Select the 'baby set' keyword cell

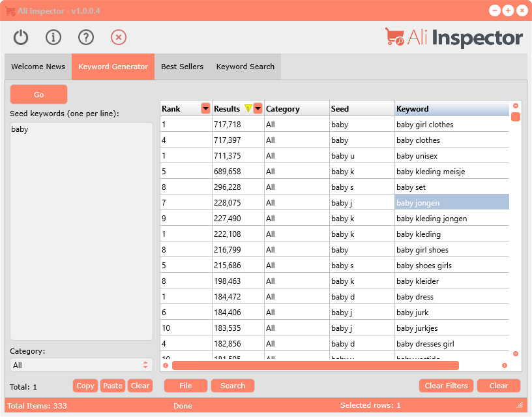coord(452,187)
